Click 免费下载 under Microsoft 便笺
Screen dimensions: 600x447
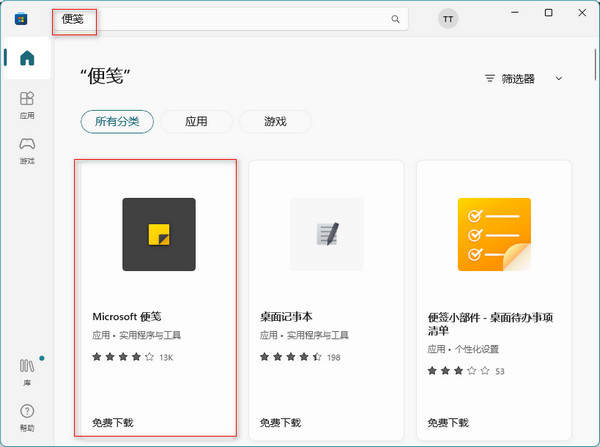pyautogui.click(x=112, y=423)
